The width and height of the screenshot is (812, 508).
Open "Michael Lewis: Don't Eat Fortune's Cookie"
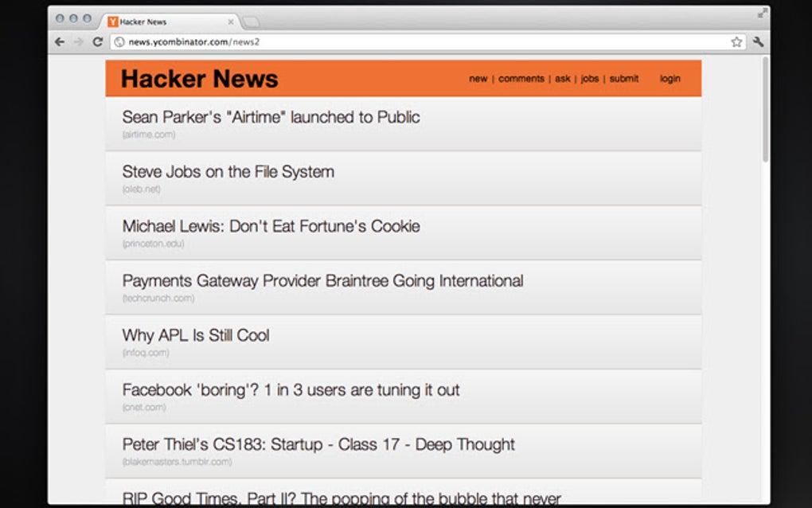click(x=271, y=226)
